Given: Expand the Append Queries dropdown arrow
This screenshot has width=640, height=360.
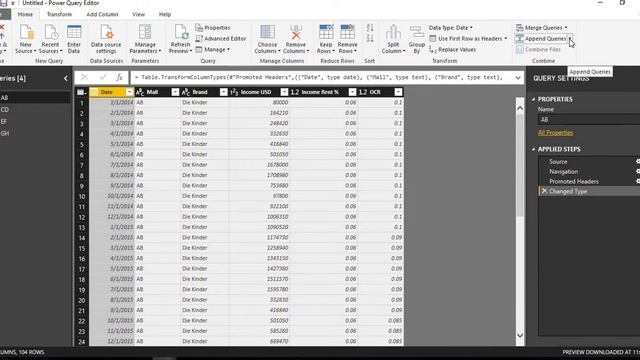Looking at the screenshot, I should (x=570, y=39).
